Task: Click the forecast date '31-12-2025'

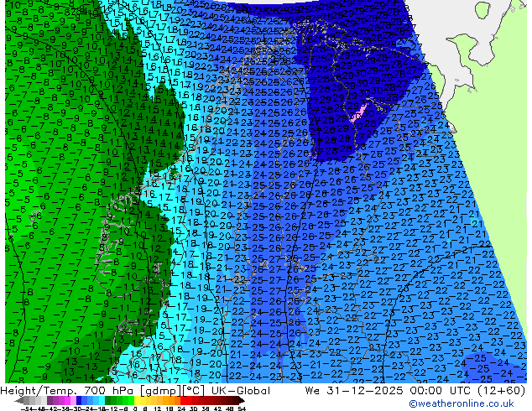Action: [x=366, y=391]
